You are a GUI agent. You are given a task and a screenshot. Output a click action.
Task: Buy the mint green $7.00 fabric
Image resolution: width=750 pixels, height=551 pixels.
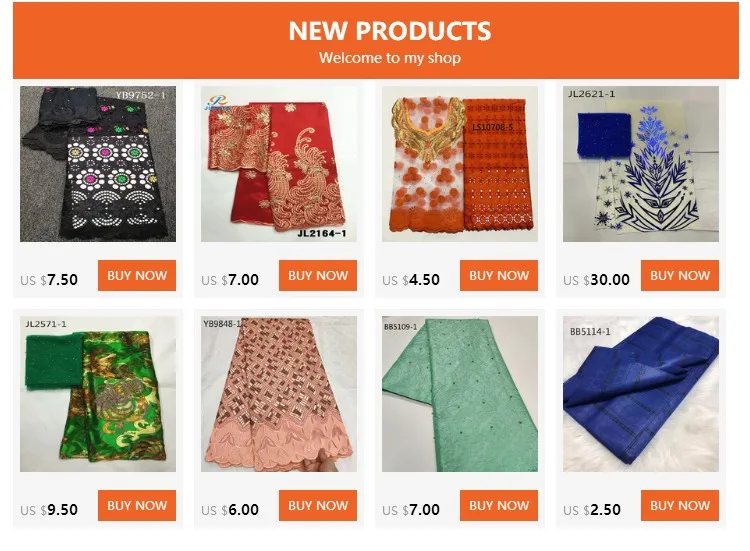(499, 505)
